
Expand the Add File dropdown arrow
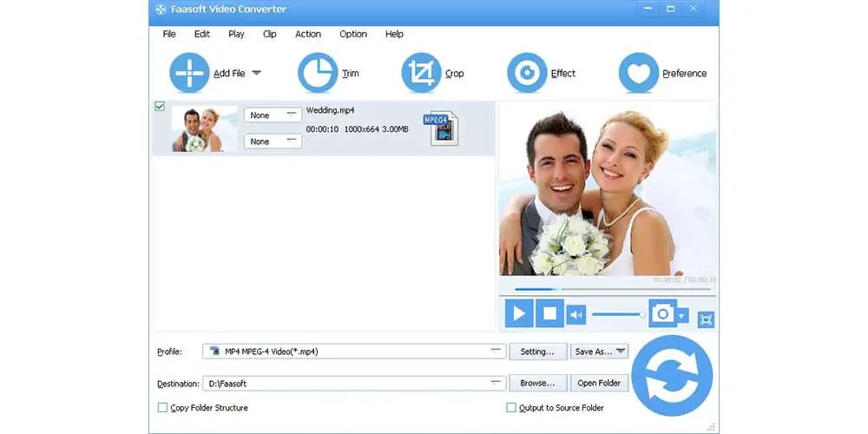pyautogui.click(x=256, y=73)
